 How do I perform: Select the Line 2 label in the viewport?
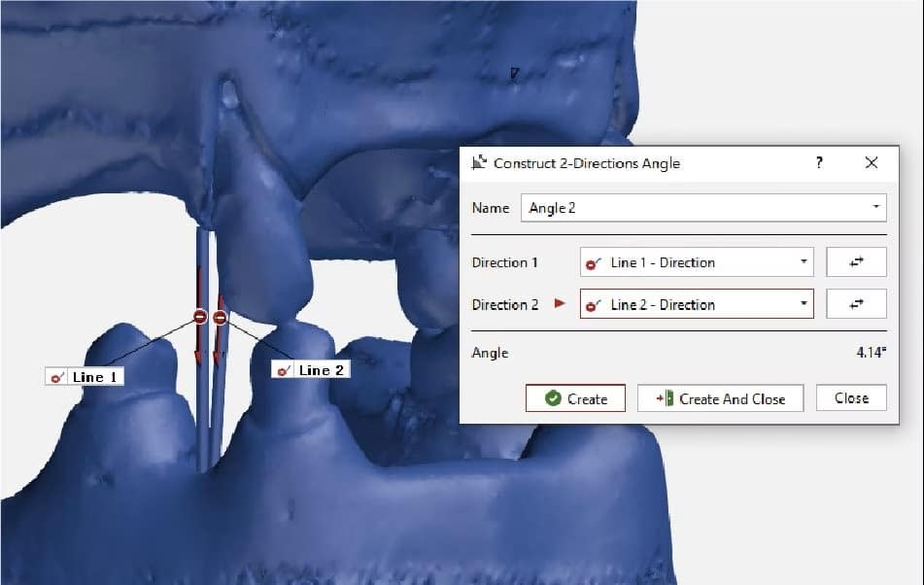pyautogui.click(x=311, y=369)
